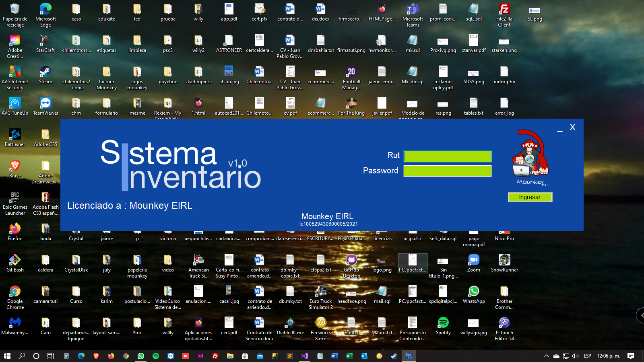Focus the Rut input field

447,156
